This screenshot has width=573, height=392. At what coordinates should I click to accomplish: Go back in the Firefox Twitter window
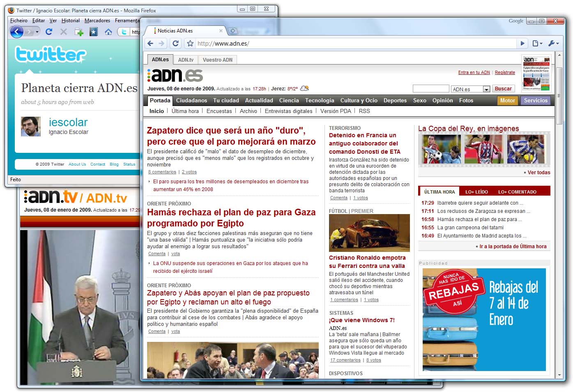tap(16, 32)
